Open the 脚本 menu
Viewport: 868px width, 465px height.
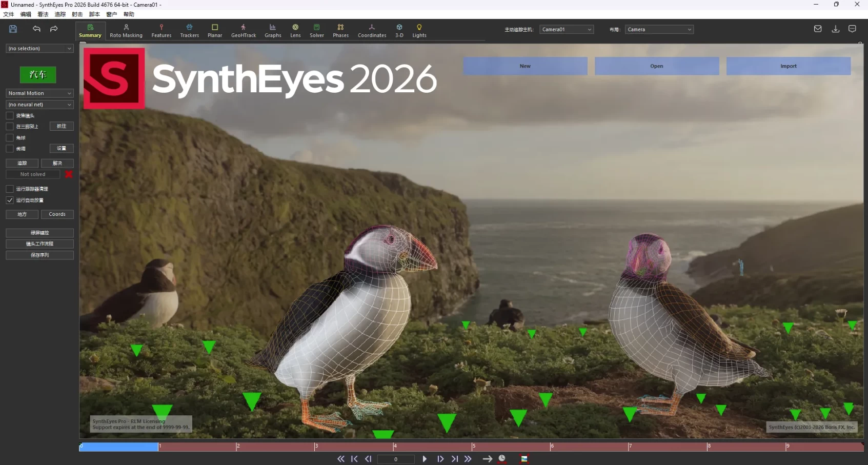pyautogui.click(x=94, y=14)
